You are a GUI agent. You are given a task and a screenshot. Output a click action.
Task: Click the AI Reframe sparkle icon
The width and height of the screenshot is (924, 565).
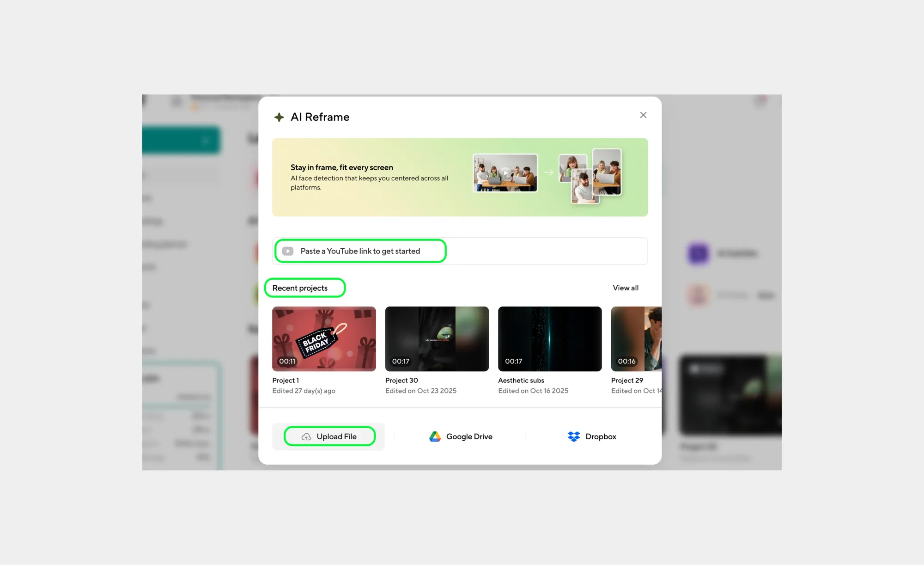coord(279,117)
